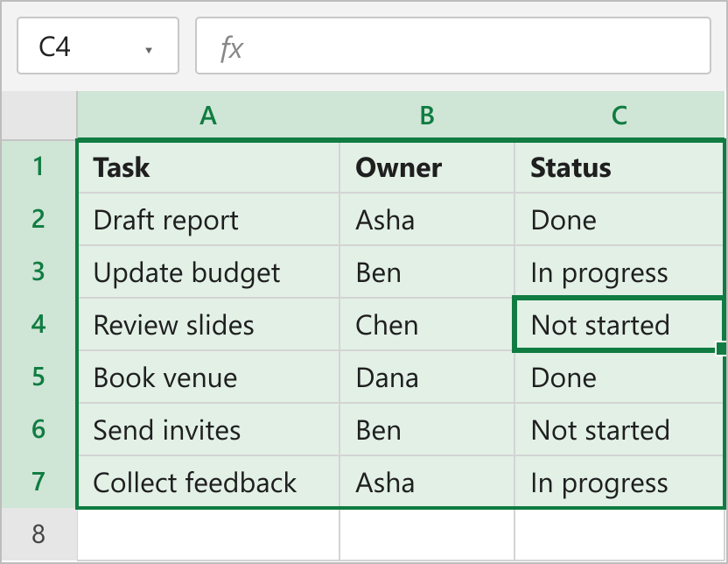
Task: Select In progress cell in row 3
Action: tap(619, 271)
